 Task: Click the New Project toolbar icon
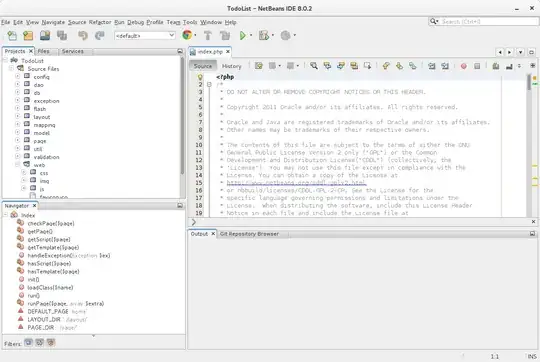(28, 35)
